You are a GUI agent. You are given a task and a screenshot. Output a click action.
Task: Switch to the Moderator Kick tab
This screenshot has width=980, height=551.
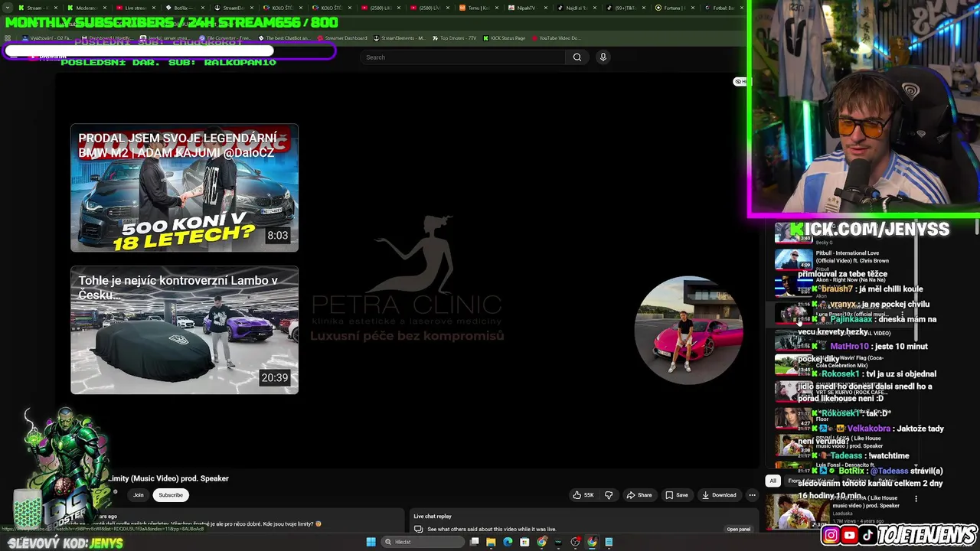(87, 8)
